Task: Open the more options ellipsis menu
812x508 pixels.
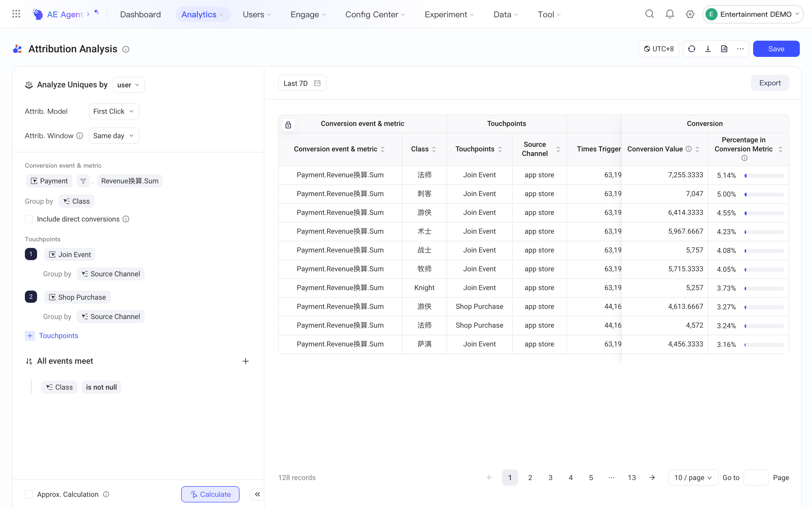Action: [740, 49]
